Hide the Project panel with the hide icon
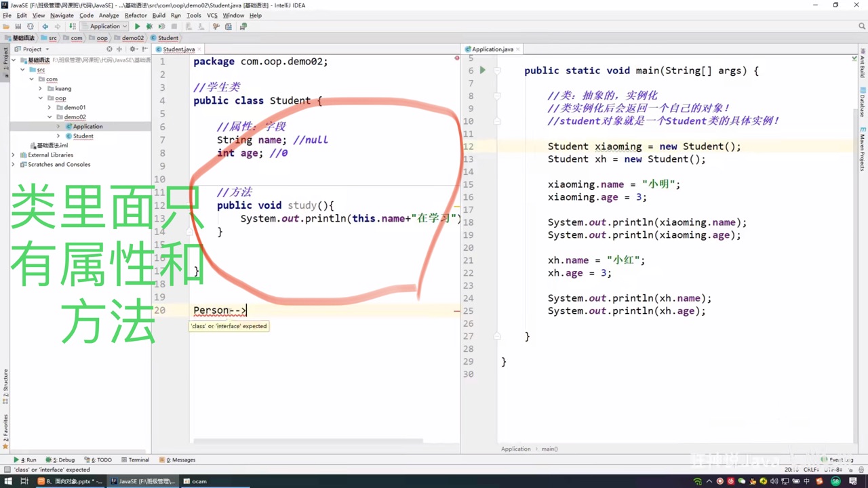Screen dimensions: 868x488 coord(144,49)
